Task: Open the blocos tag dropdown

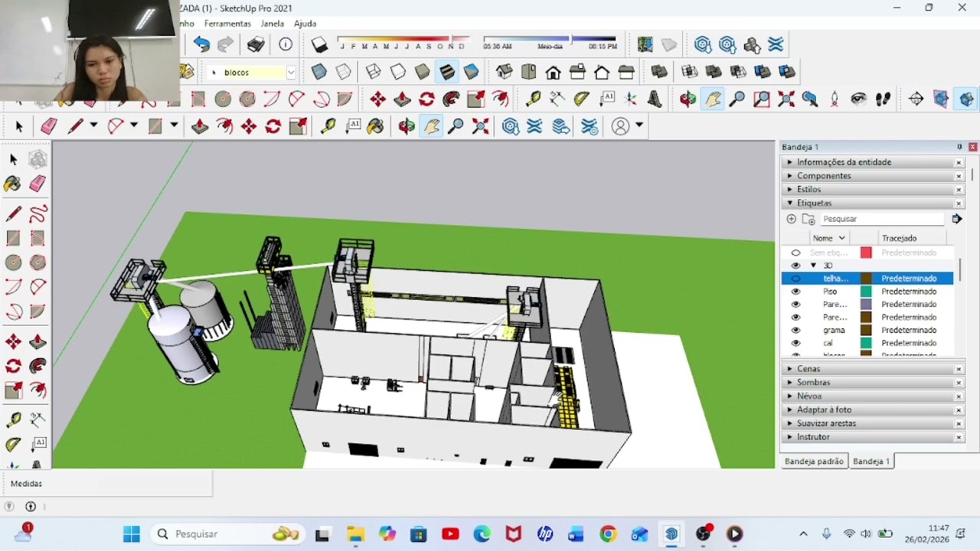Action: (x=291, y=73)
